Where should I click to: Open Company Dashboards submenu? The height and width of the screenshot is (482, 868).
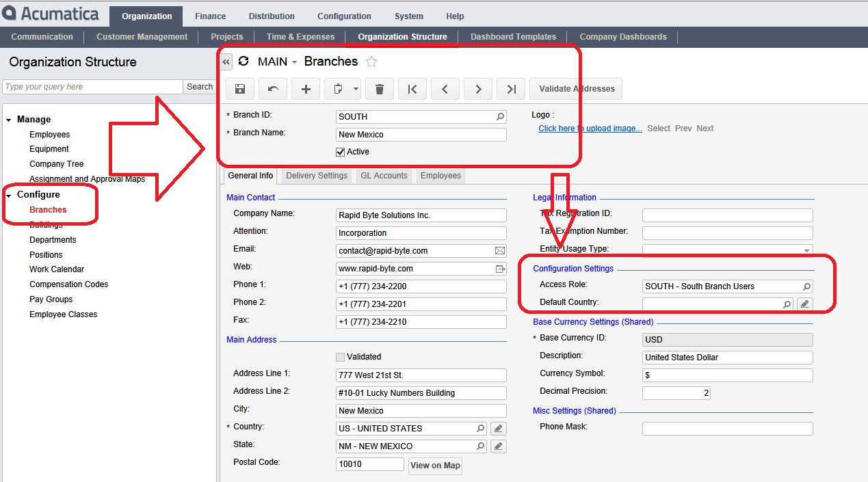coord(623,37)
